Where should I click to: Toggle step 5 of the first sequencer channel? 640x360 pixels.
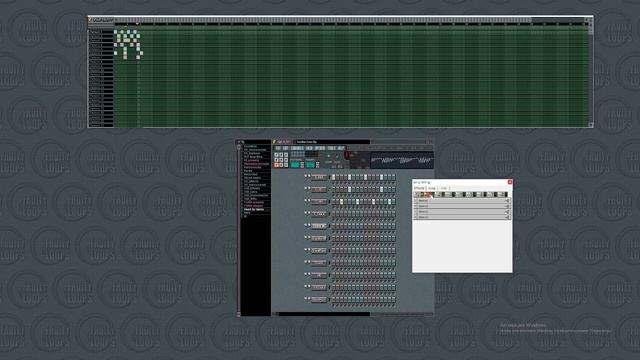(349, 177)
